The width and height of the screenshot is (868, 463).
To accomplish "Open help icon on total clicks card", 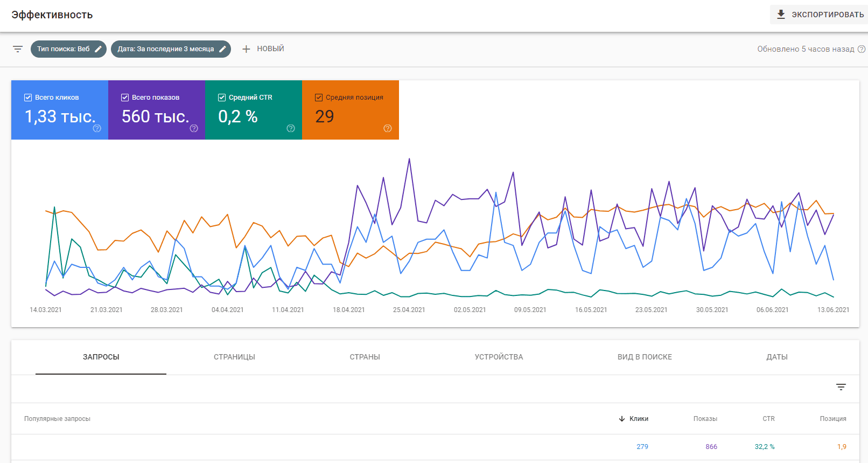I will (x=97, y=128).
